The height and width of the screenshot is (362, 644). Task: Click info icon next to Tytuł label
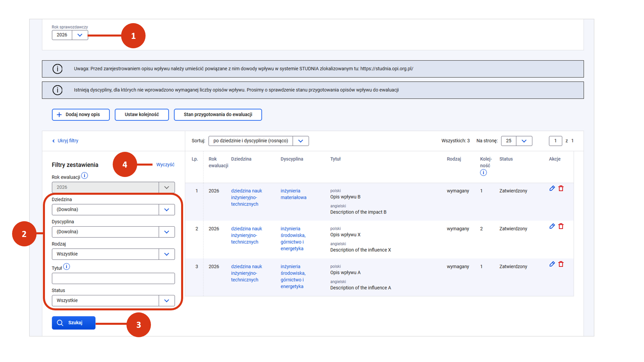coord(67,267)
